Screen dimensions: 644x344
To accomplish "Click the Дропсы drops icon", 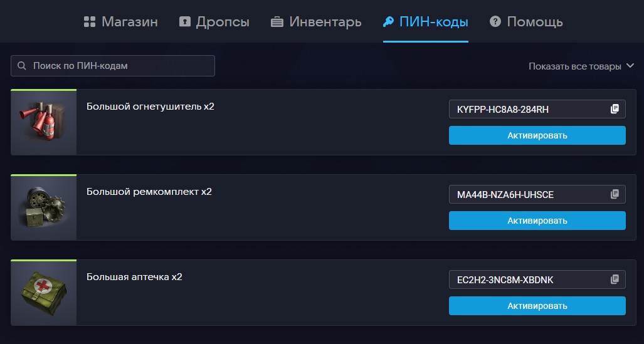I will 184,22.
